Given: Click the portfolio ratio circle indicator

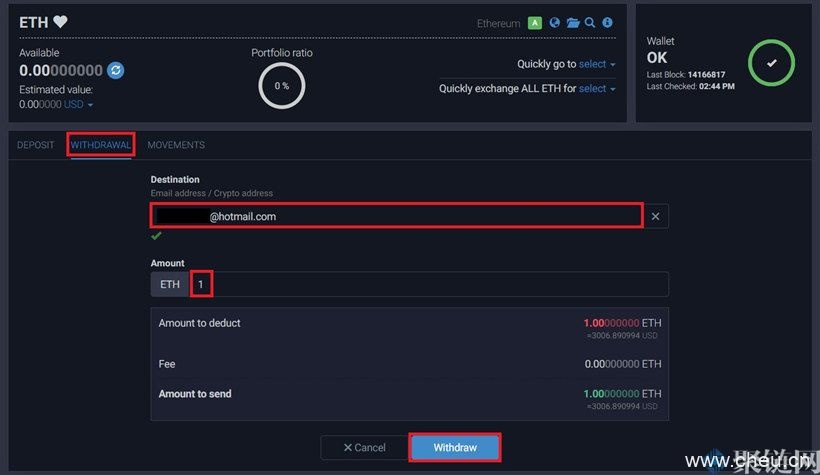Looking at the screenshot, I should pos(284,86).
